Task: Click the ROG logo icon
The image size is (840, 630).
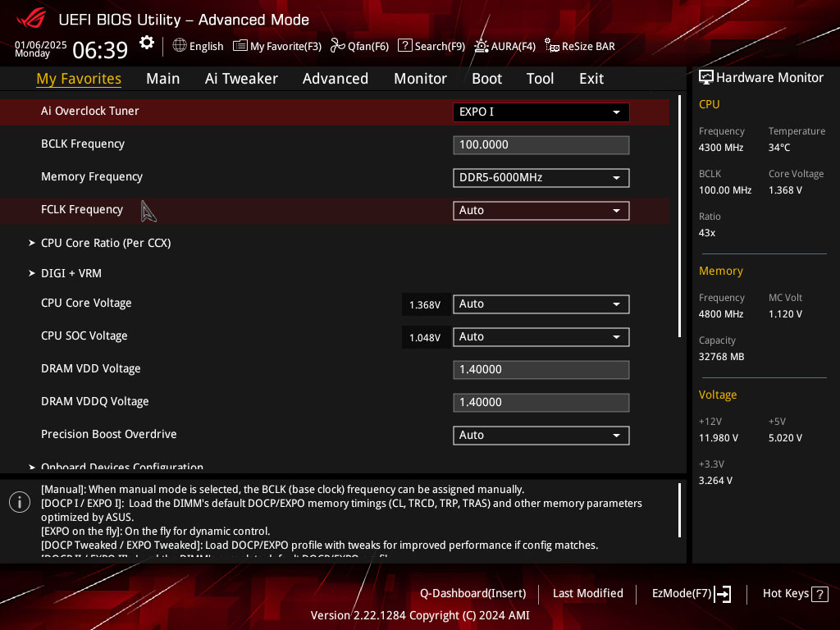Action: (31, 18)
